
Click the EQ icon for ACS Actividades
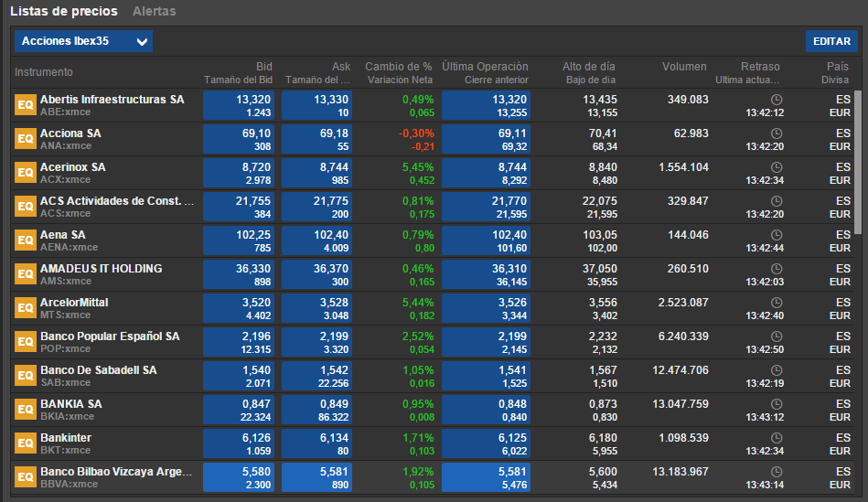[26, 206]
